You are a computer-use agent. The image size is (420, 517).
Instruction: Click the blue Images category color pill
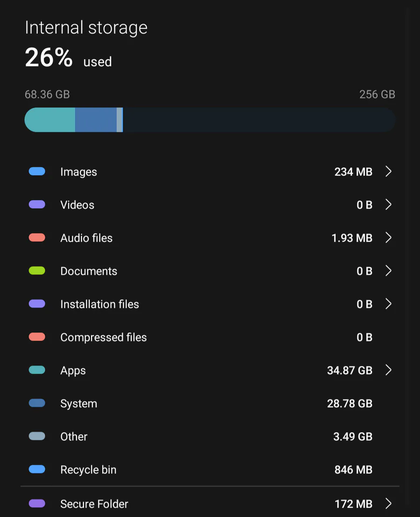[x=37, y=171]
